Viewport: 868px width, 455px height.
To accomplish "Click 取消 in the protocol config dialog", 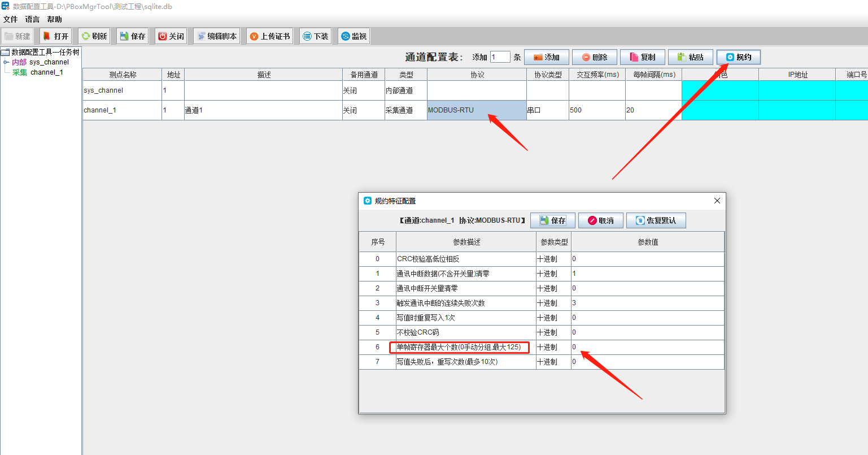I will 600,220.
